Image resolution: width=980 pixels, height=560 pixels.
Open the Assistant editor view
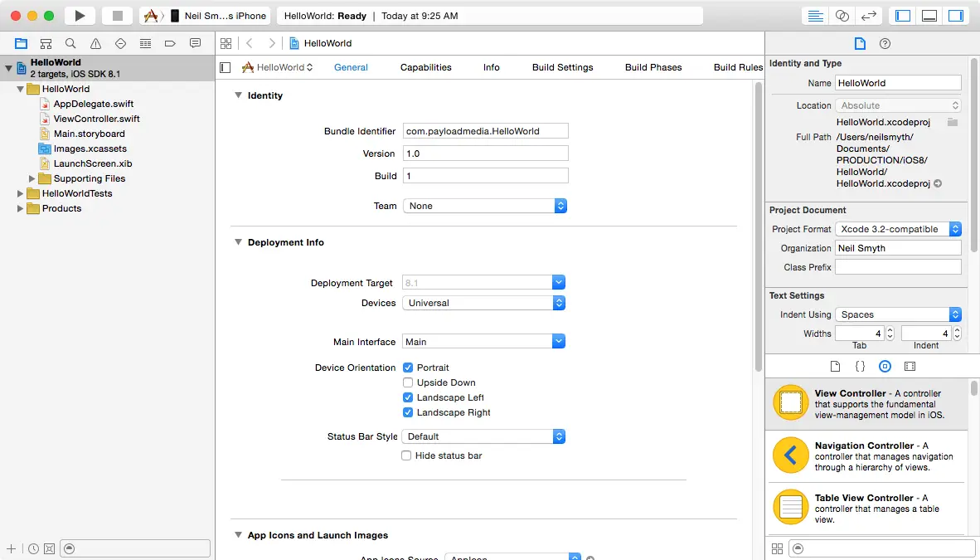(842, 16)
